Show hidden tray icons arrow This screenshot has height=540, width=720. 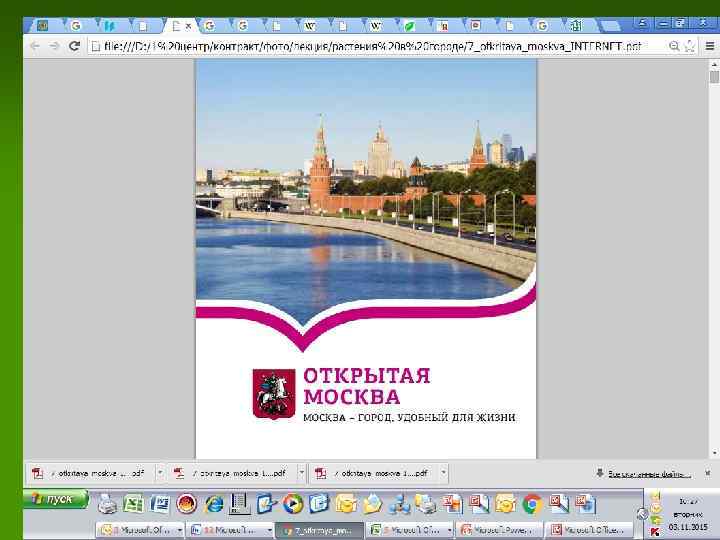pos(642,514)
